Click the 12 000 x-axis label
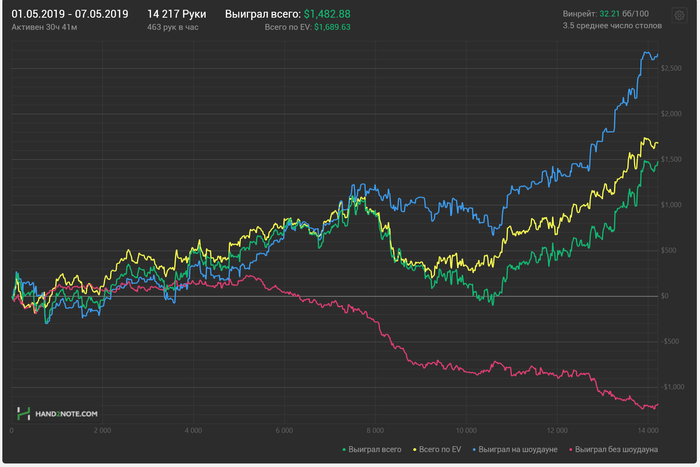Image resolution: width=700 pixels, height=467 pixels. tap(557, 431)
